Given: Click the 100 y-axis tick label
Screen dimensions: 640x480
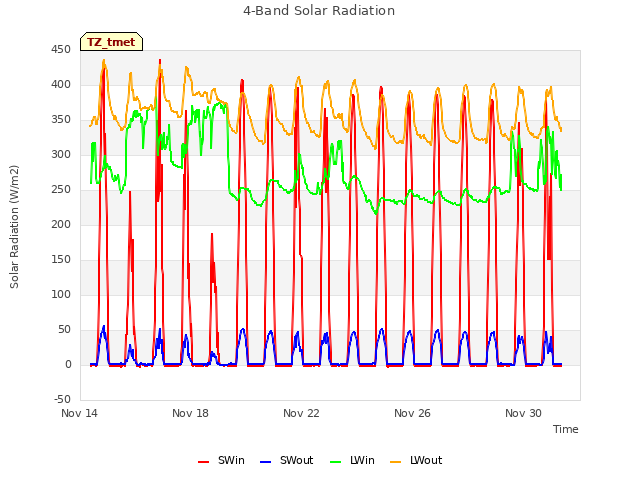Looking at the screenshot, I should (x=61, y=295).
